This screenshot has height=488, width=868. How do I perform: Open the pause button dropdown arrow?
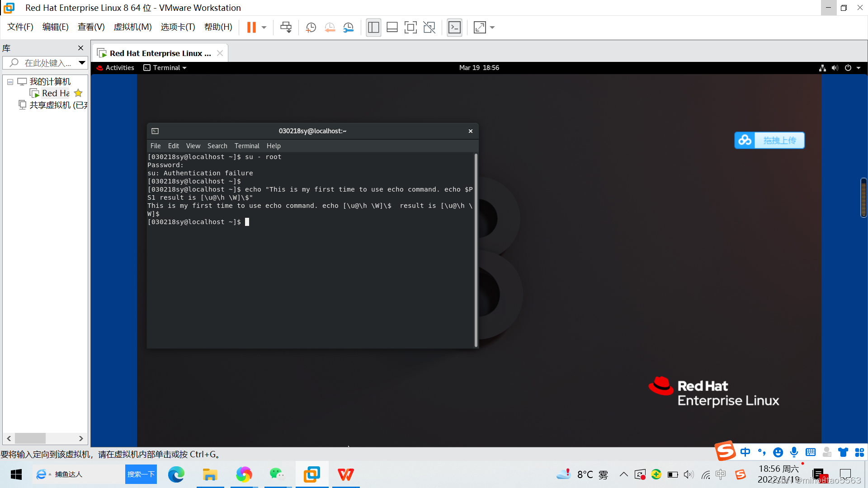coord(263,27)
